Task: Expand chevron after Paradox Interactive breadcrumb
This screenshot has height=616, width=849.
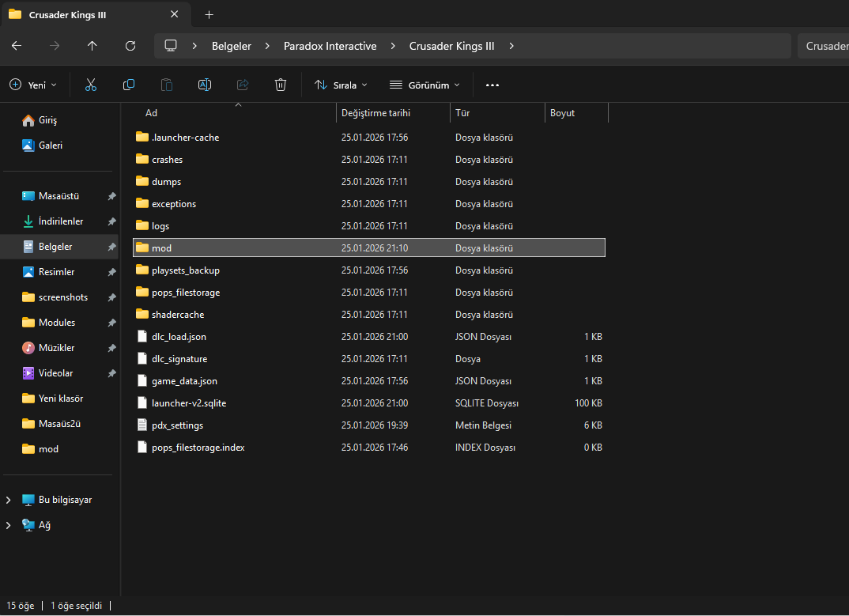Action: tap(393, 46)
